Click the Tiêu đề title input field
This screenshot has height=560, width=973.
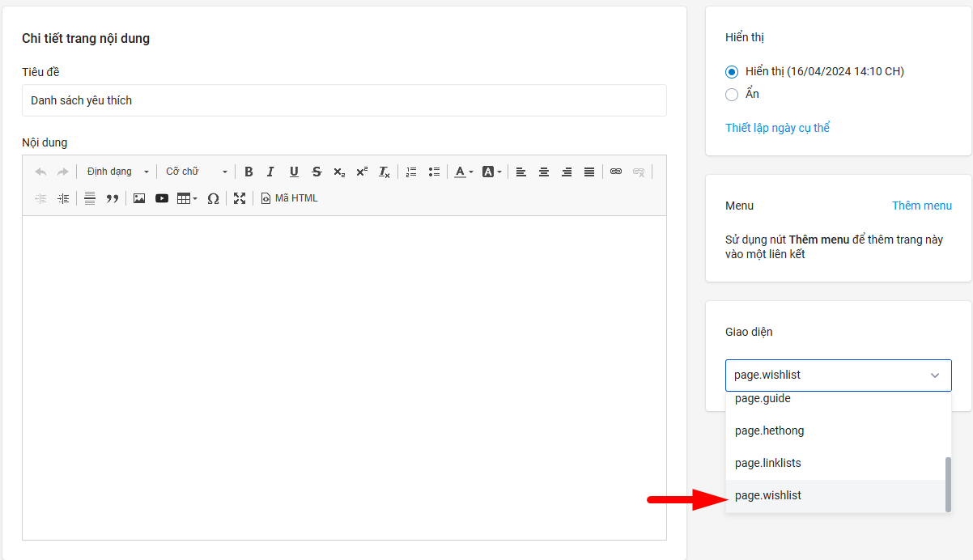344,100
